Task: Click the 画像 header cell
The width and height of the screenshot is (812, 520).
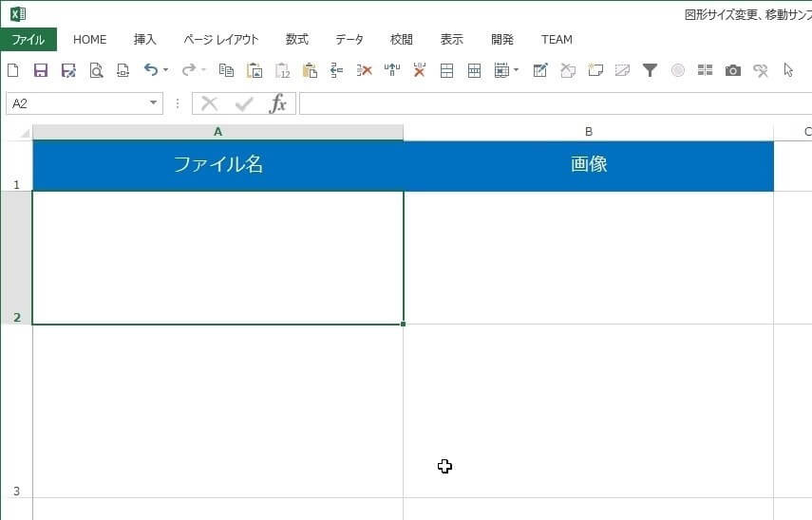Action: point(588,165)
